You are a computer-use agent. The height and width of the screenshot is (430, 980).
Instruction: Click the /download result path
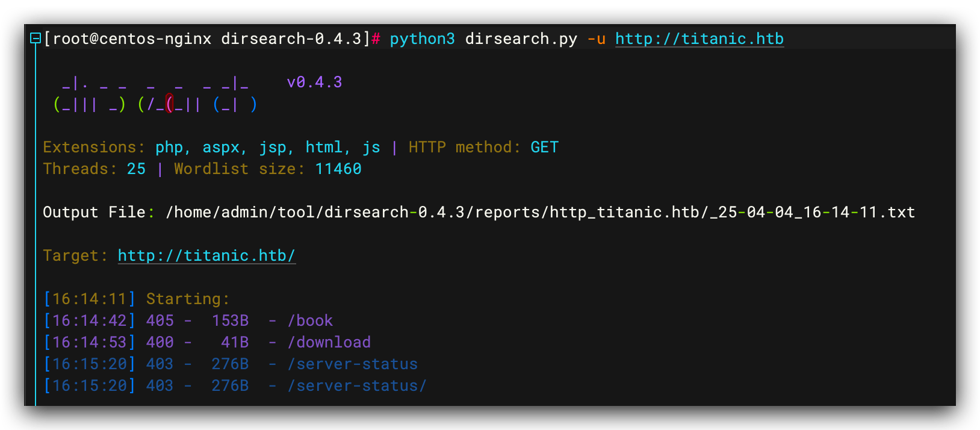click(329, 343)
